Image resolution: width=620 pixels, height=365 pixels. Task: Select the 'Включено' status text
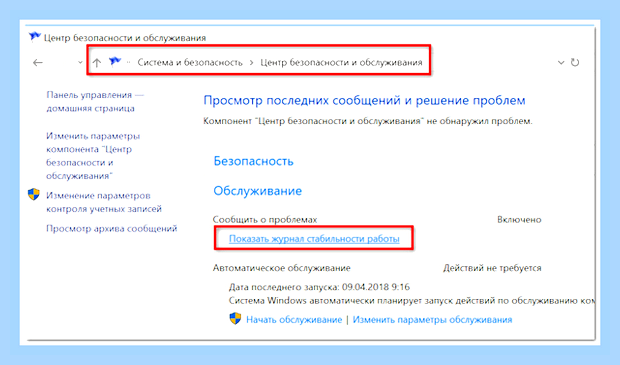pyautogui.click(x=519, y=219)
